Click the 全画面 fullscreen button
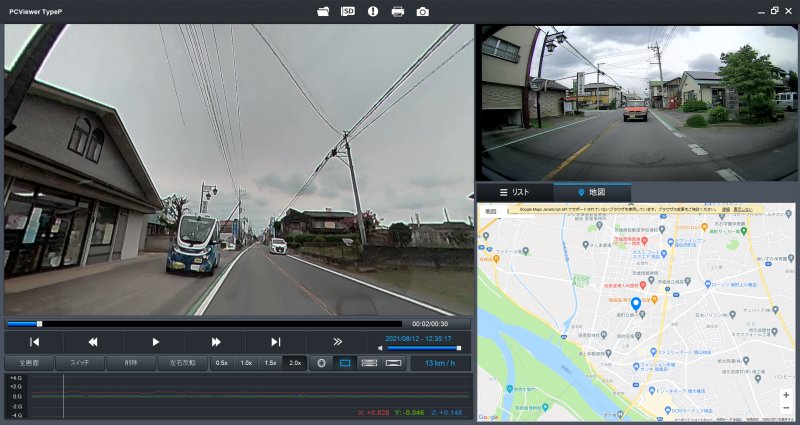The height and width of the screenshot is (425, 800). (x=27, y=363)
